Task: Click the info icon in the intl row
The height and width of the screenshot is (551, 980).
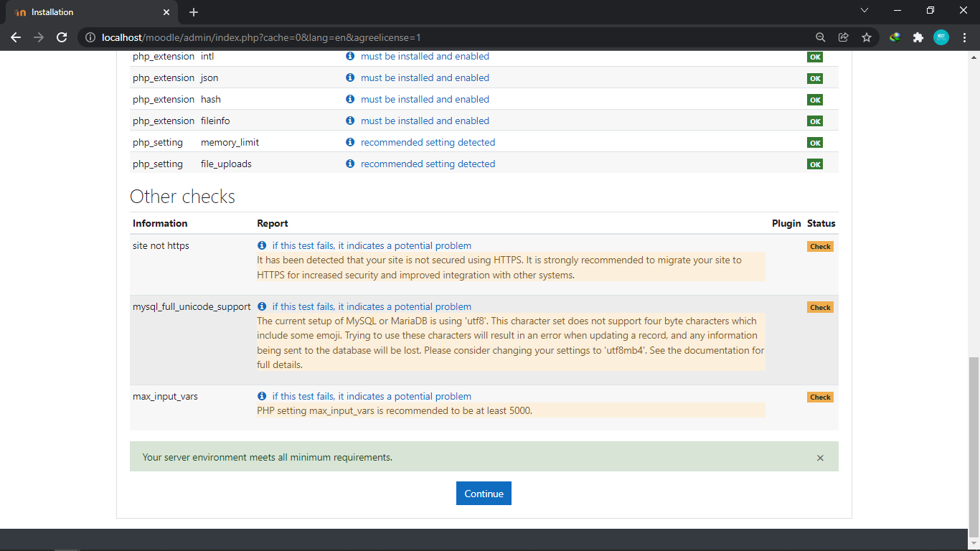Action: coord(350,56)
